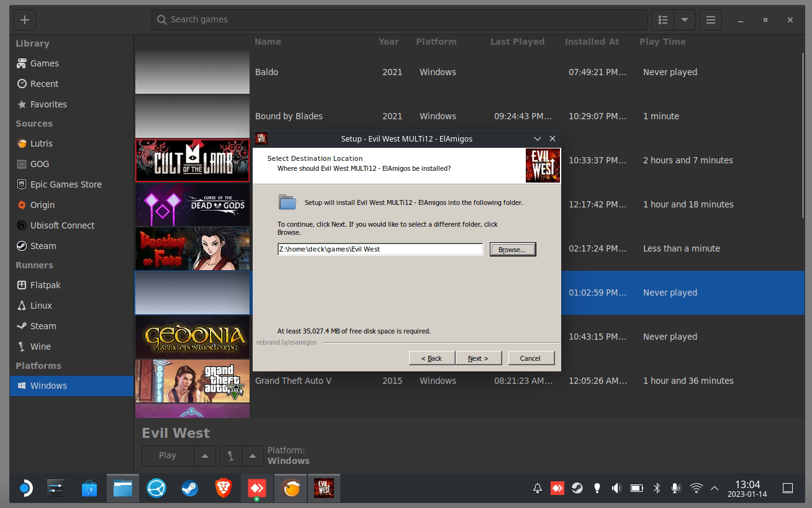This screenshot has width=812, height=508.
Task: Select the Flatpak runner
Action: click(x=71, y=285)
